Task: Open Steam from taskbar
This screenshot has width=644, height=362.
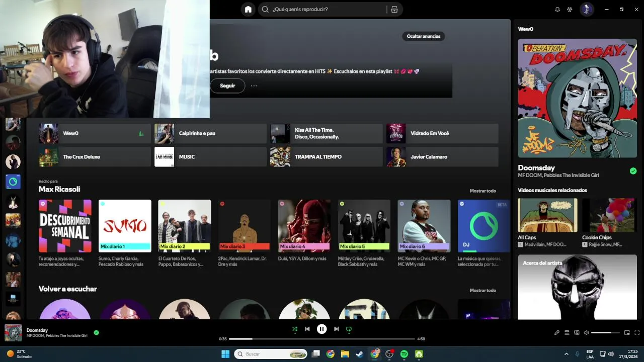Action: pyautogui.click(x=360, y=354)
